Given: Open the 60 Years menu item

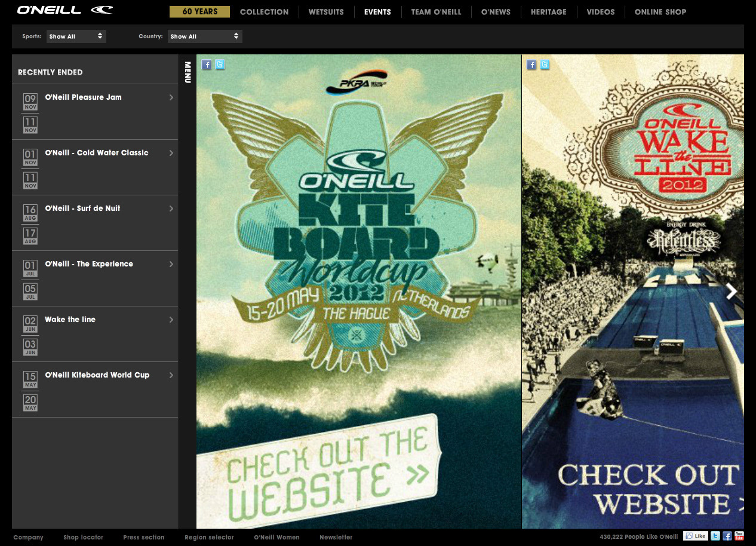Looking at the screenshot, I should pyautogui.click(x=200, y=12).
